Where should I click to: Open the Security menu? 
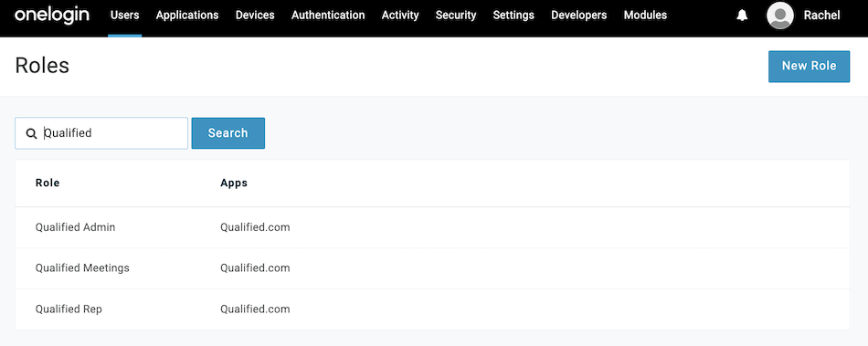click(x=456, y=16)
